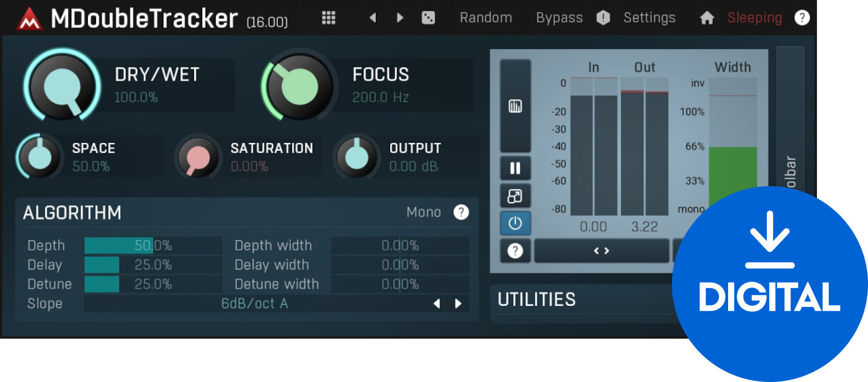868x382 pixels.
Task: Click the popup meter window icon
Action: [515, 196]
